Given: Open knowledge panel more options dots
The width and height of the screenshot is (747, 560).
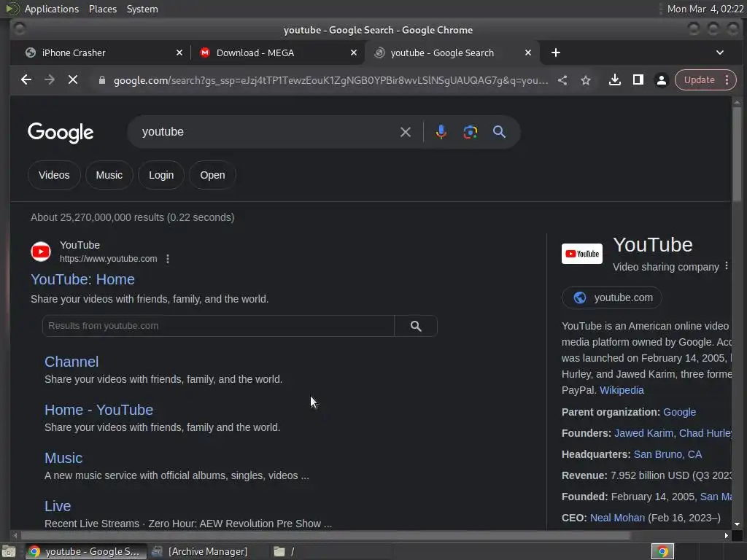Looking at the screenshot, I should click(727, 265).
